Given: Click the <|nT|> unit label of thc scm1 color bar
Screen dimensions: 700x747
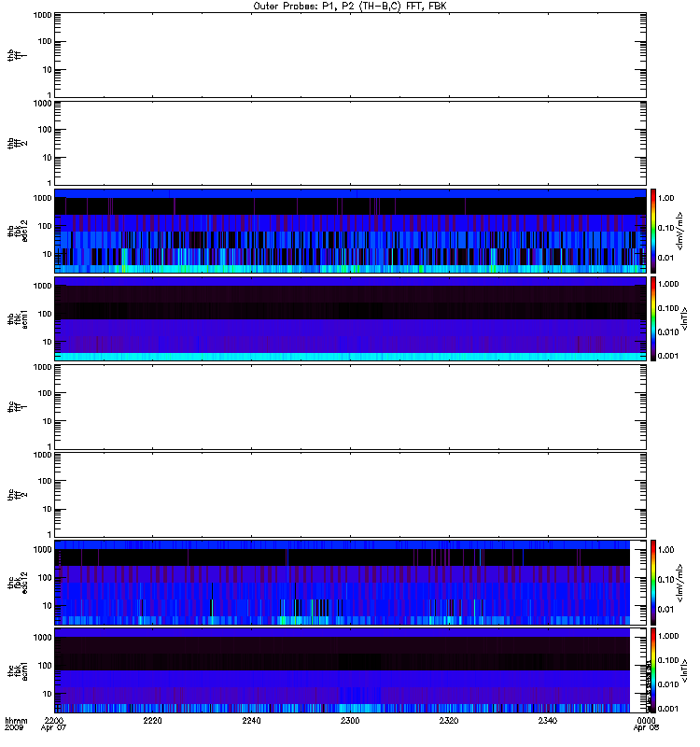Looking at the screenshot, I should tap(685, 670).
